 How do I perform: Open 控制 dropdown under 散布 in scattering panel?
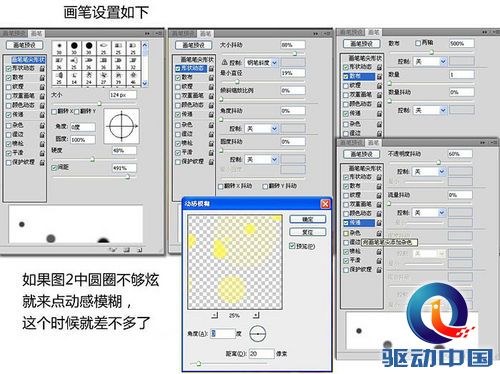click(430, 62)
